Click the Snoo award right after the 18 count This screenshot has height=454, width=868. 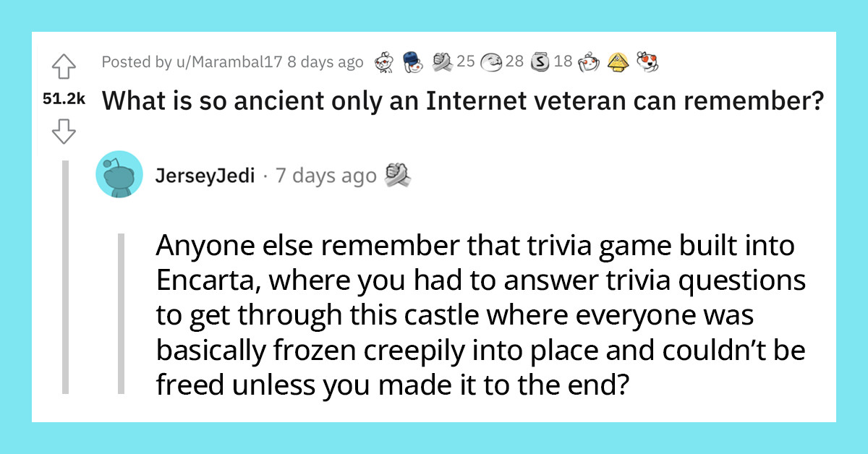[588, 61]
